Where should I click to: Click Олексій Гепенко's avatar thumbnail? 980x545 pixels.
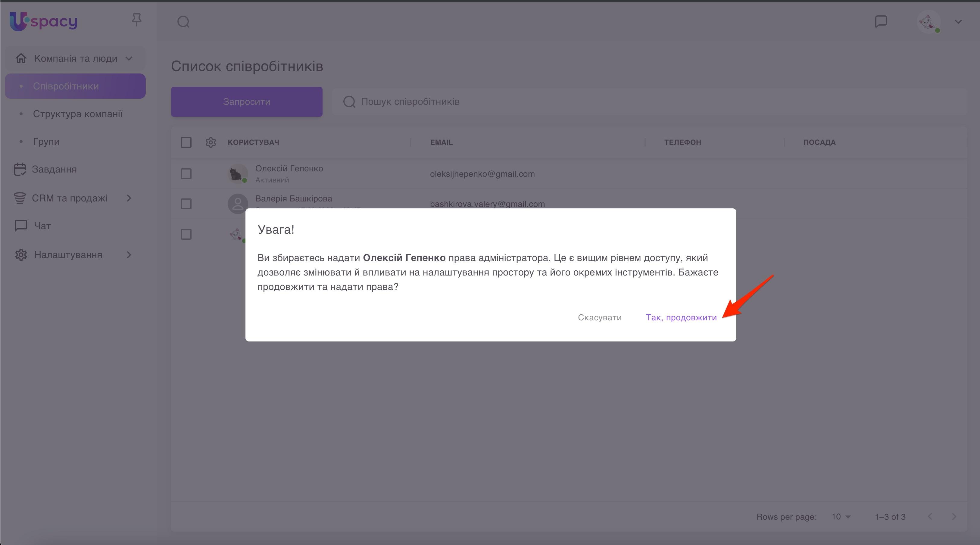point(237,174)
